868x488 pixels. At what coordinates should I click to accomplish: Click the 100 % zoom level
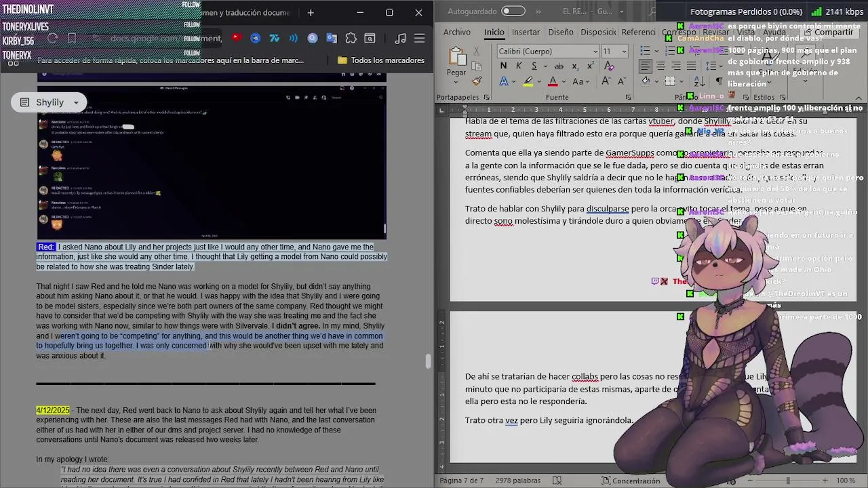(846, 481)
